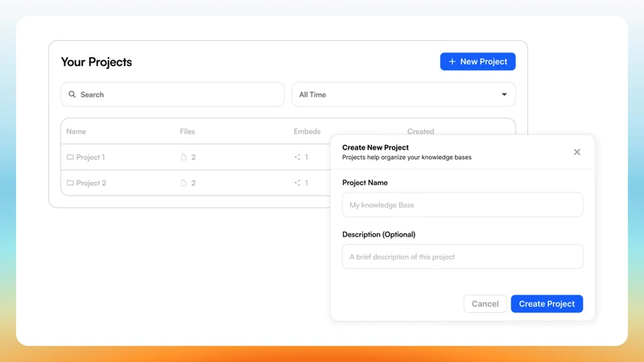644x362 pixels.
Task: Click the folder icon beside Project 1
Action: tap(70, 157)
